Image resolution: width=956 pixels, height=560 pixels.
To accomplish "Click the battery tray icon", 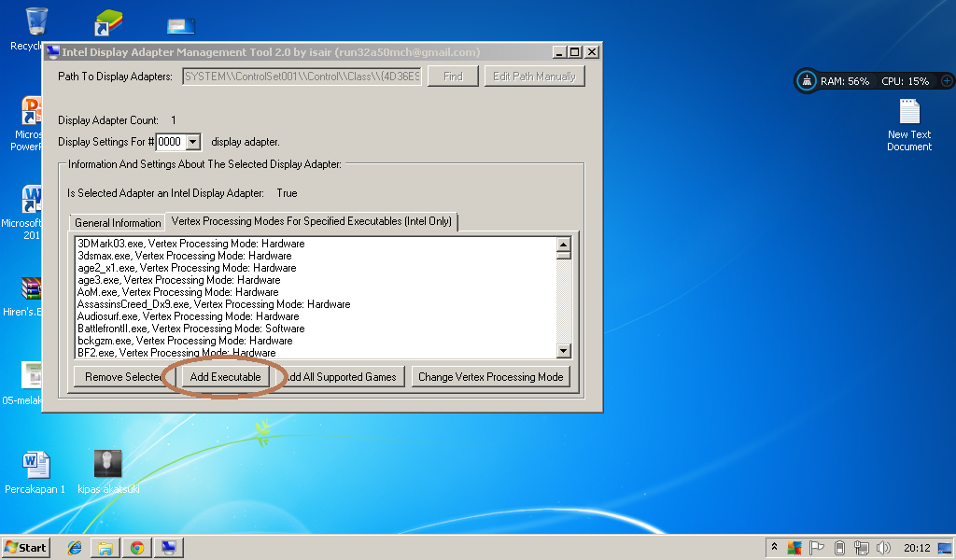I will tap(839, 548).
